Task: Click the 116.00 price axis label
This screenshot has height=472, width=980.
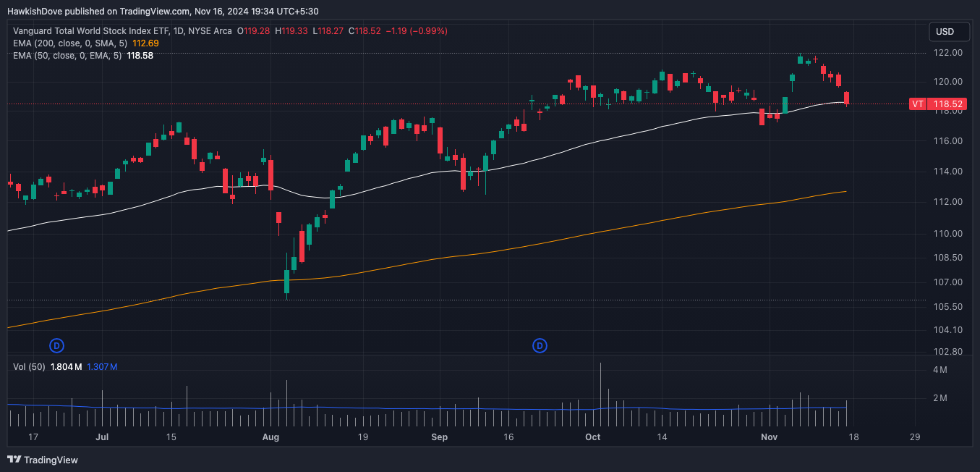Action: (x=948, y=140)
